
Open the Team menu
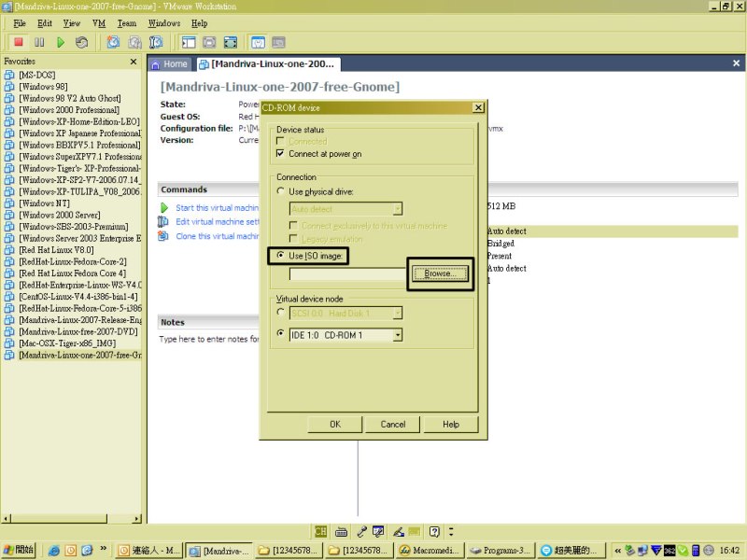pos(127,23)
